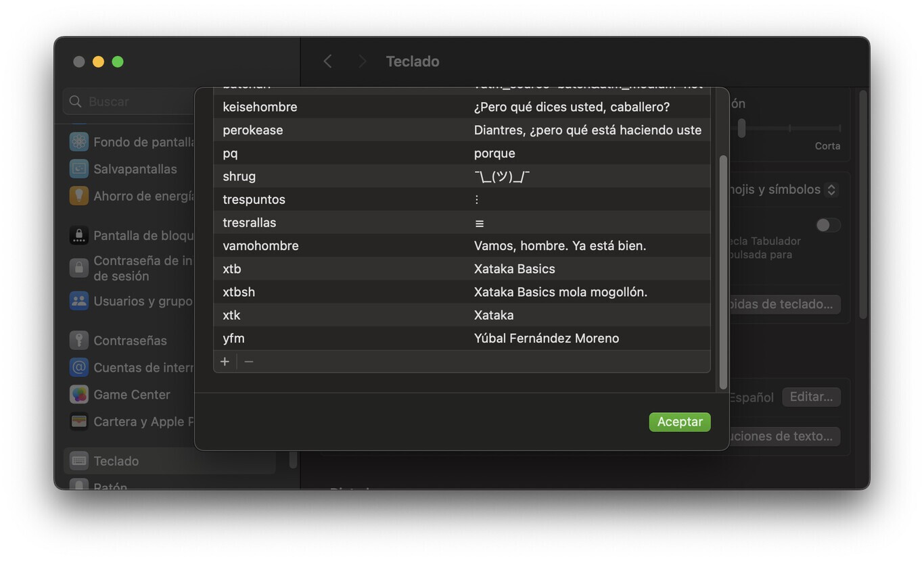Click 'Xataka Basics mola mogollón.' replacement
The width and height of the screenshot is (924, 561).
[561, 292]
